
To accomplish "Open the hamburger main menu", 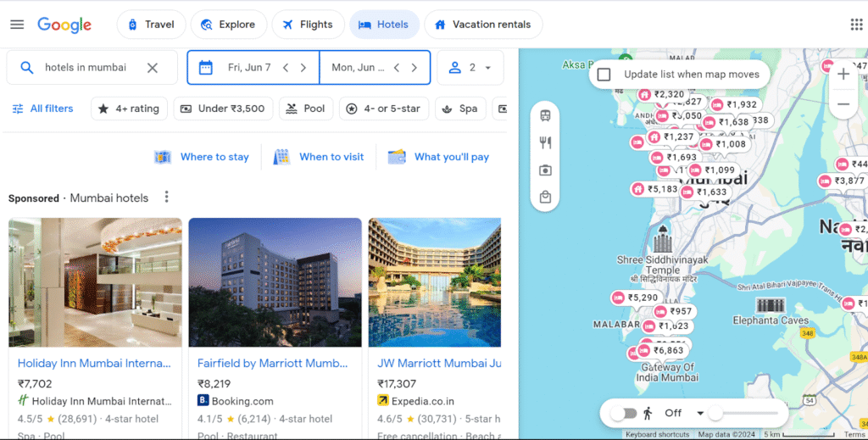I will (x=17, y=25).
